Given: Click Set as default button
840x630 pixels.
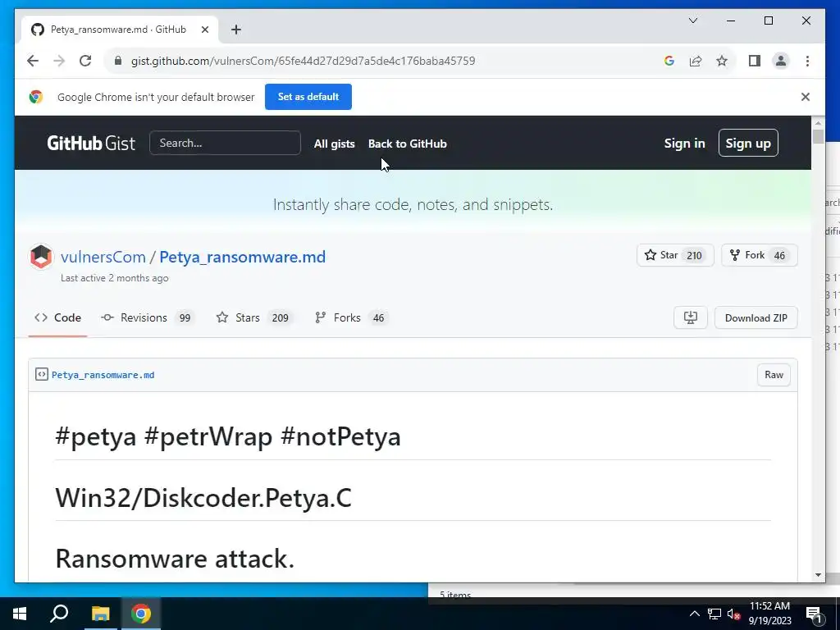Looking at the screenshot, I should pyautogui.click(x=308, y=97).
